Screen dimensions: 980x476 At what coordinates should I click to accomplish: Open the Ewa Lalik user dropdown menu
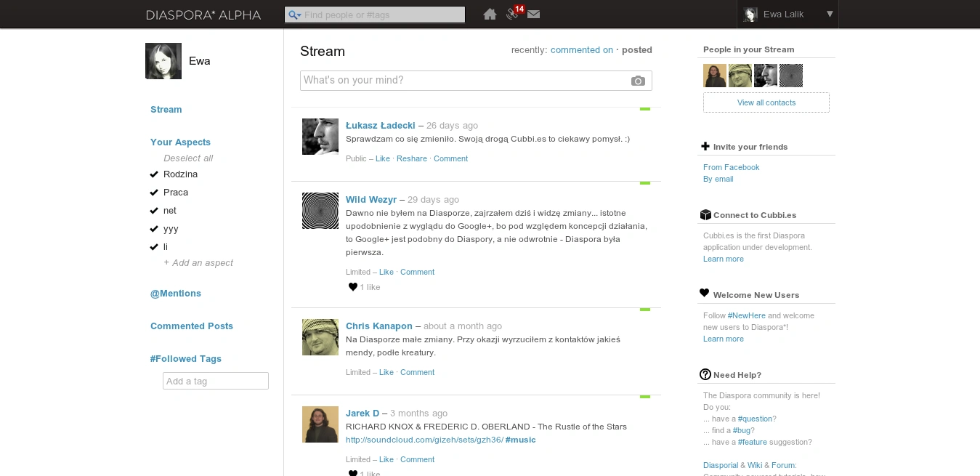(x=830, y=15)
